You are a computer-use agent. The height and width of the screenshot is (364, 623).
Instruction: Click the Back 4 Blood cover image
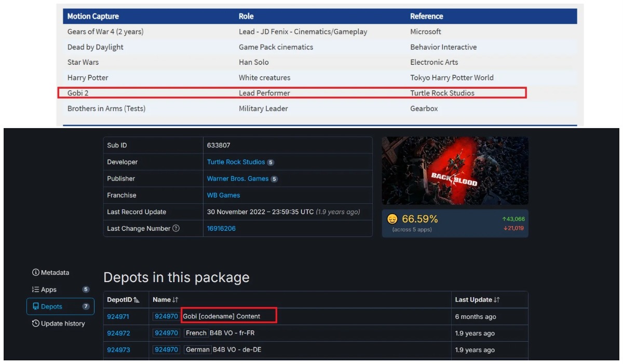(x=455, y=171)
